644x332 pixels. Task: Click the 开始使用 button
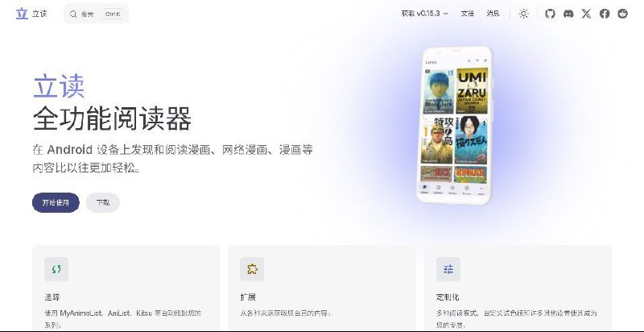56,202
